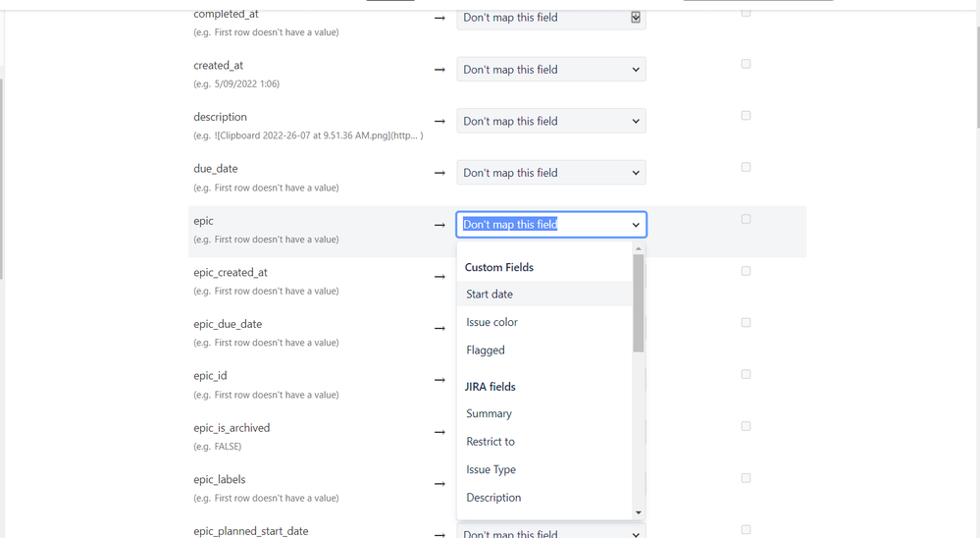Choose Issue color from the dropdown list
This screenshot has width=980, height=538.
tap(544, 322)
